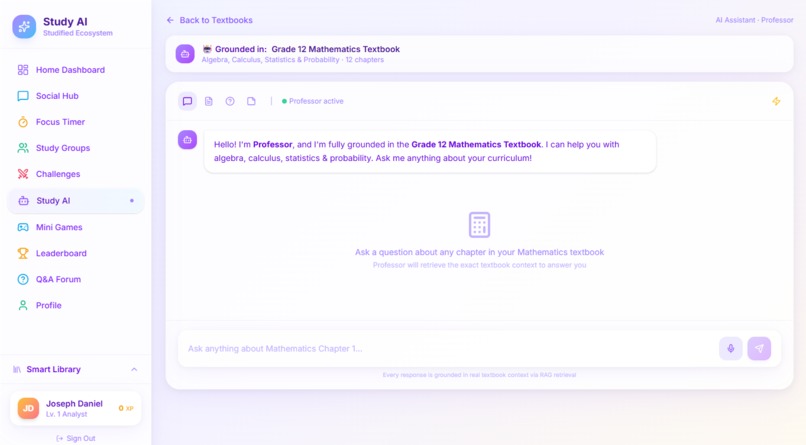
Task: Click 'Every response is grounded' footer note
Action: tap(479, 375)
